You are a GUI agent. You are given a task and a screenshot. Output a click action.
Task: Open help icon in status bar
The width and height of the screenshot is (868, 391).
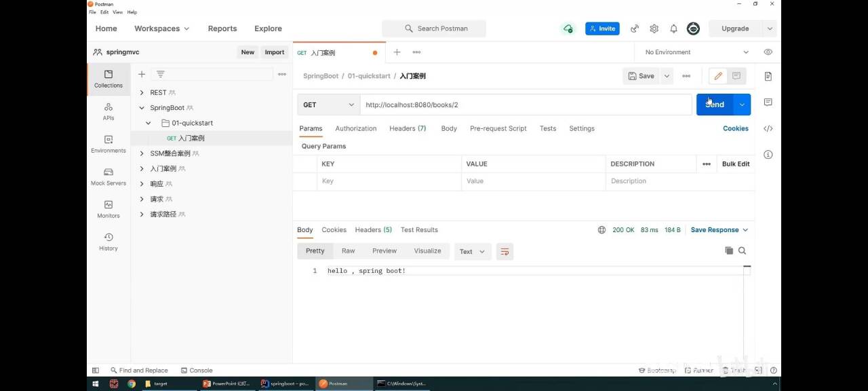pyautogui.click(x=774, y=371)
